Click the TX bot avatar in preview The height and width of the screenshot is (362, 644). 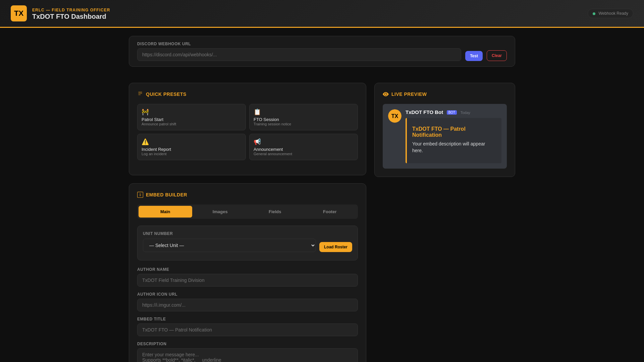click(395, 116)
